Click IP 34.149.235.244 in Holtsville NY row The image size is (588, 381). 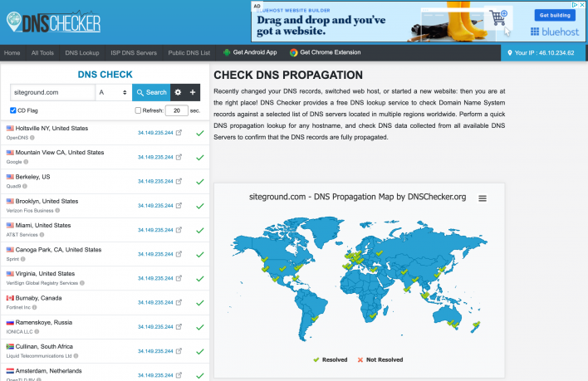(x=155, y=133)
